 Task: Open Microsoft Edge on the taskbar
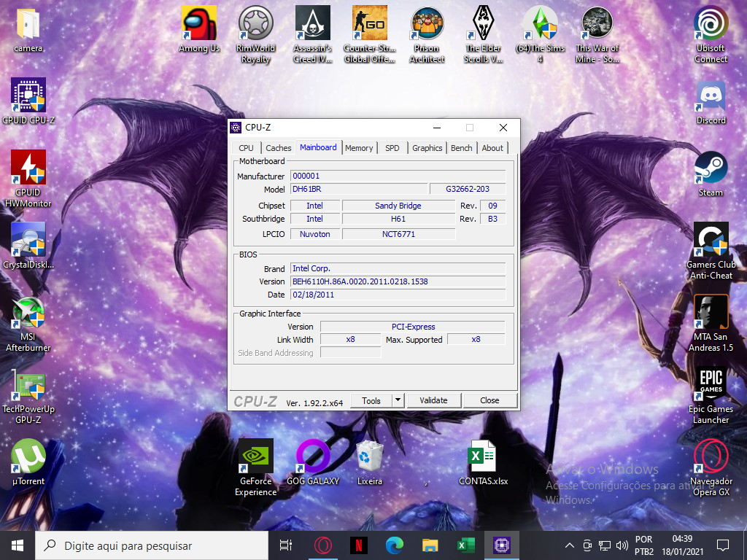pos(395,545)
